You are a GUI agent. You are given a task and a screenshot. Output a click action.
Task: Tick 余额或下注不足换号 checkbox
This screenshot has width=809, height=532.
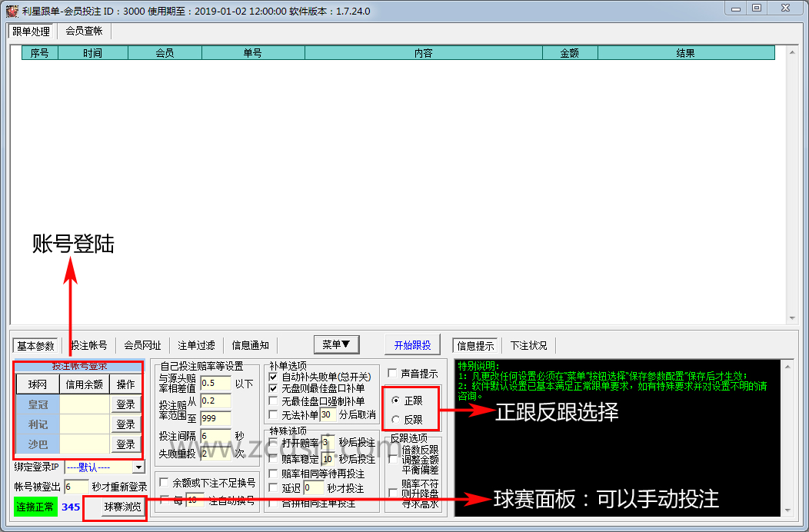(164, 483)
